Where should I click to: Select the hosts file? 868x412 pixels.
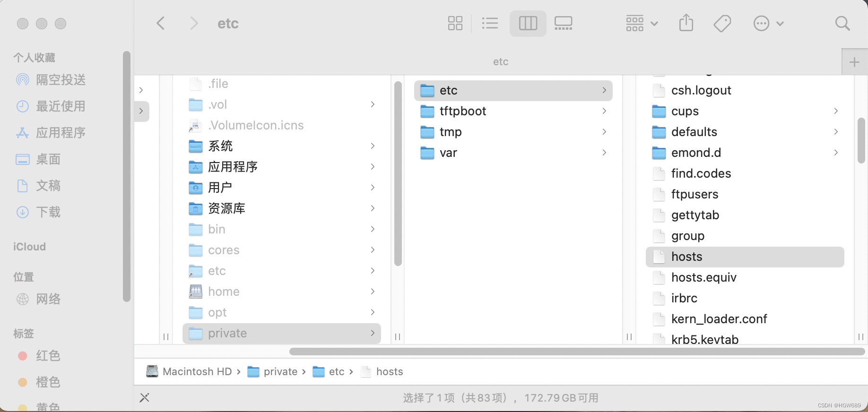click(x=745, y=257)
